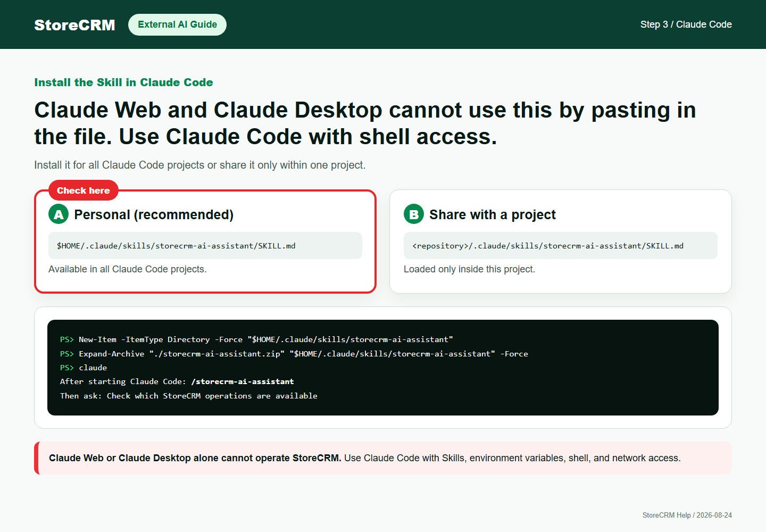This screenshot has width=766, height=532.
Task: Click the Step 3 / Claude Code indicator
Action: [686, 24]
